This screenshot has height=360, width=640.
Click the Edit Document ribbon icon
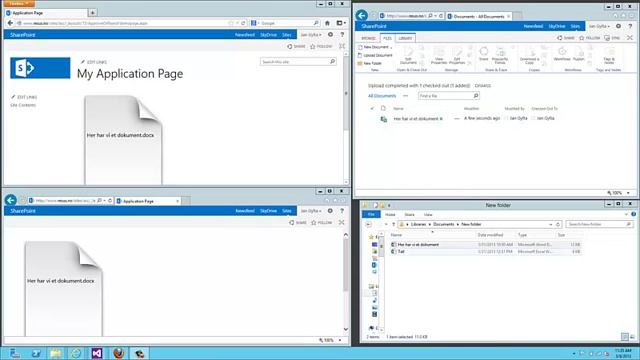click(409, 56)
